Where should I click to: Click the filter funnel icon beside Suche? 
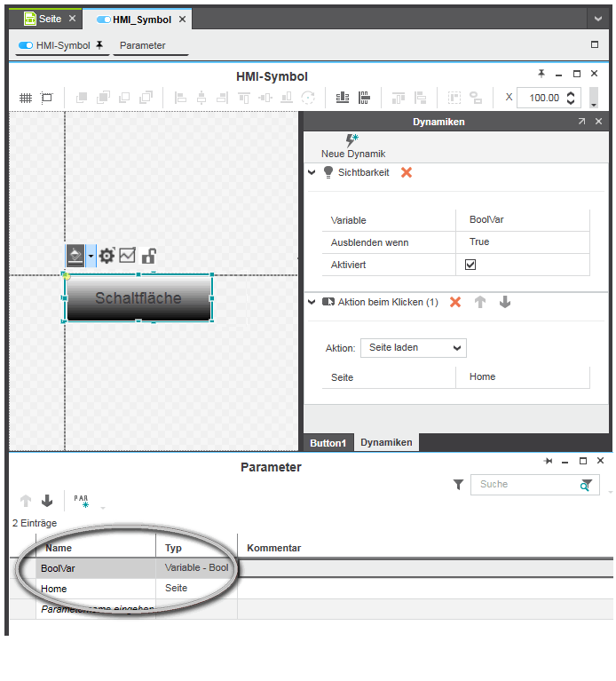458,485
